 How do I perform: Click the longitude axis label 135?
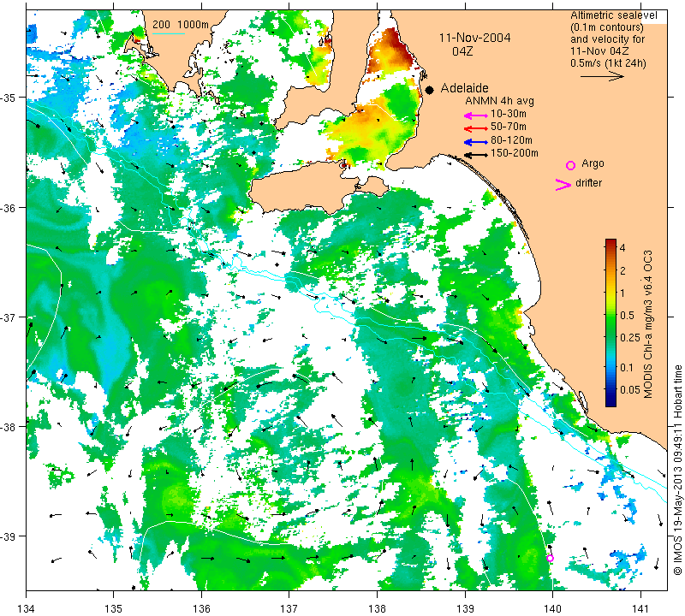pos(114,607)
